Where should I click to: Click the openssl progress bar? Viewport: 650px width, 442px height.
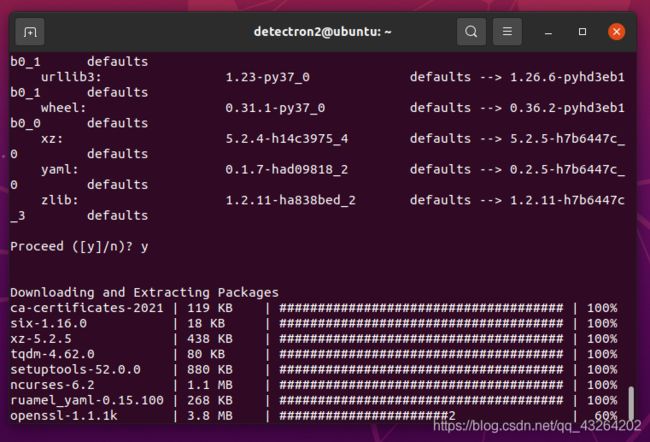pos(367,415)
